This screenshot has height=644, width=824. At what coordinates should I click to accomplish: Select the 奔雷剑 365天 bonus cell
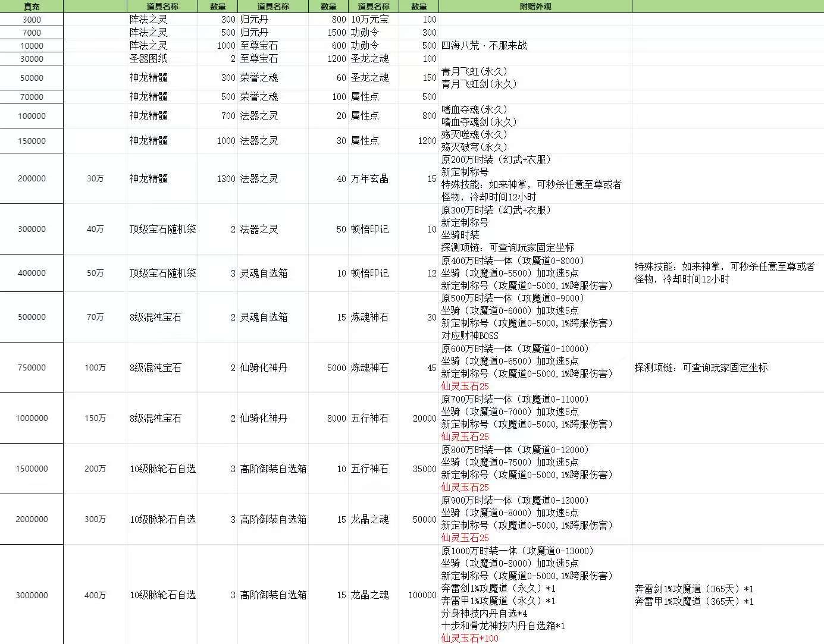click(727, 595)
